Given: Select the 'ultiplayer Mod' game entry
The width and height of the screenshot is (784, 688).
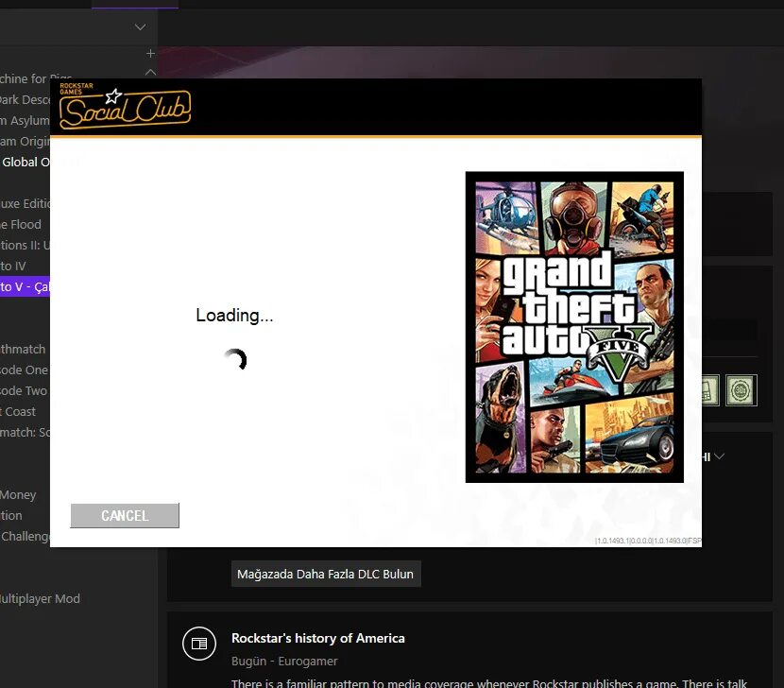Looking at the screenshot, I should [x=40, y=599].
